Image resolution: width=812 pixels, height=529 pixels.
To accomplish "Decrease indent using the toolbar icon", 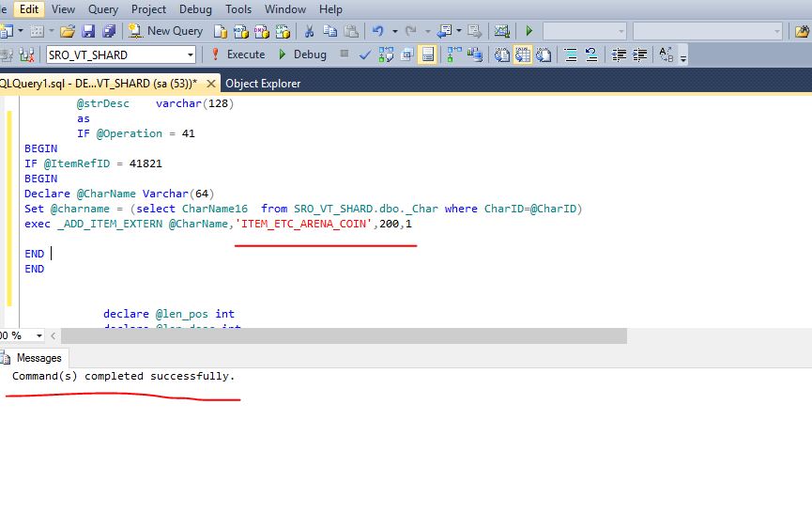I will (x=619, y=54).
